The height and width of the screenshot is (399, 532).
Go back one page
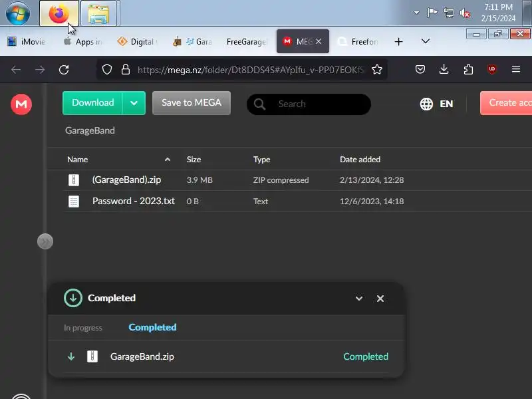(x=16, y=70)
